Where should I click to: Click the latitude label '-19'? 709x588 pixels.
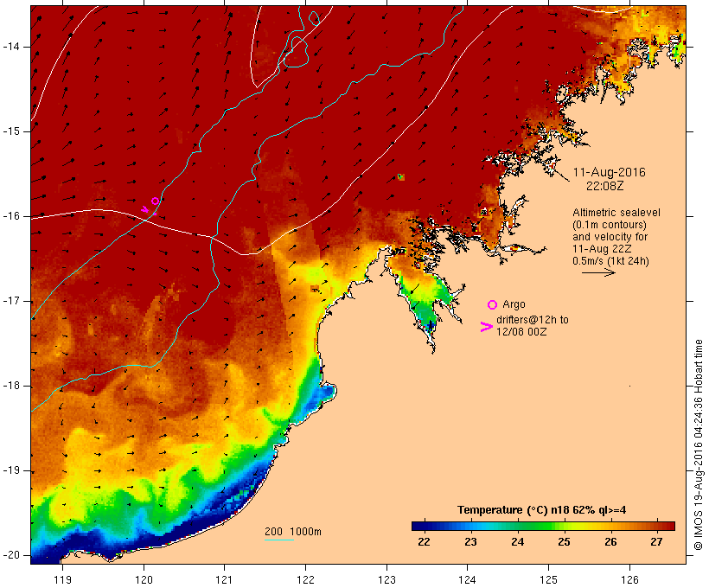11,470
